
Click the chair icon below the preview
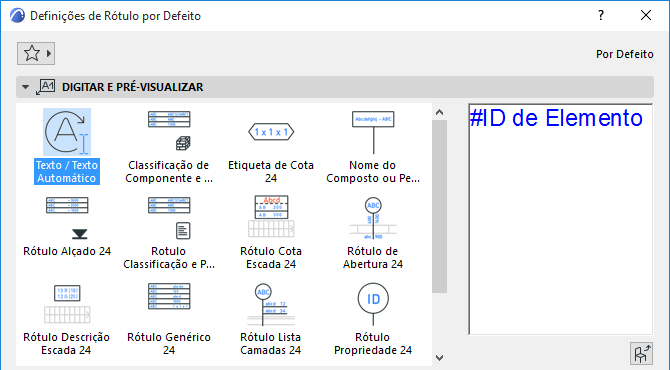(x=641, y=353)
